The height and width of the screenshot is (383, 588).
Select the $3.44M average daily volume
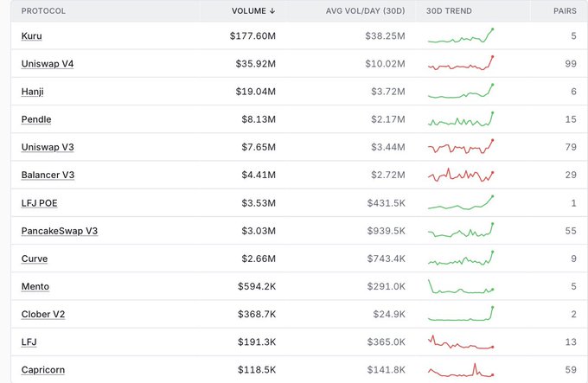point(388,147)
